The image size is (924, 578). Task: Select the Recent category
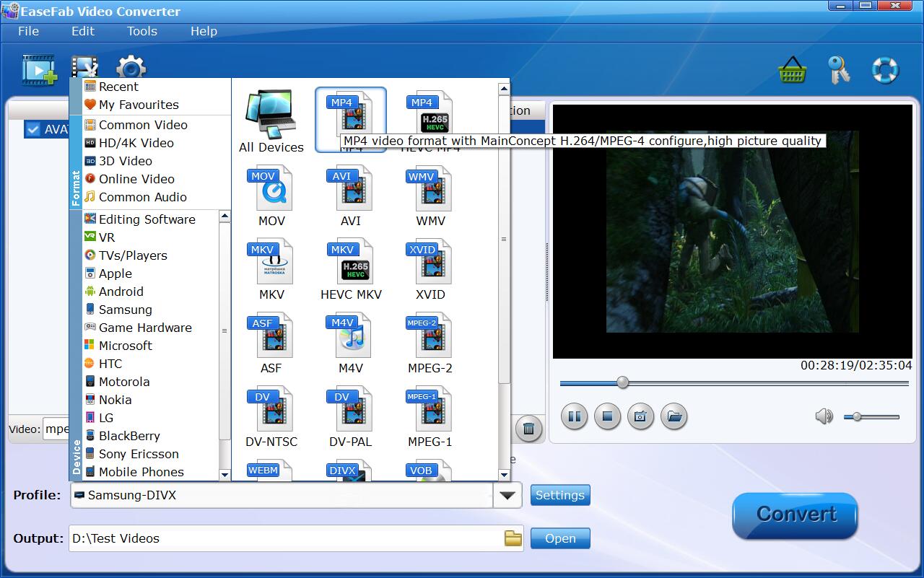tap(118, 87)
